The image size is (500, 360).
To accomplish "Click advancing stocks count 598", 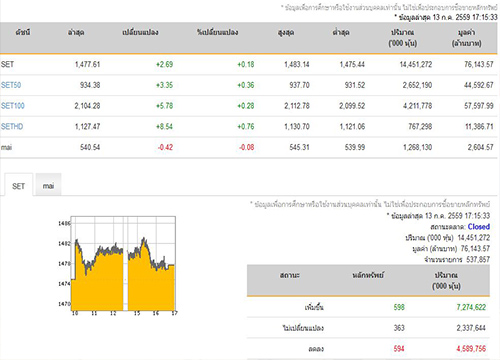I will [399, 307].
